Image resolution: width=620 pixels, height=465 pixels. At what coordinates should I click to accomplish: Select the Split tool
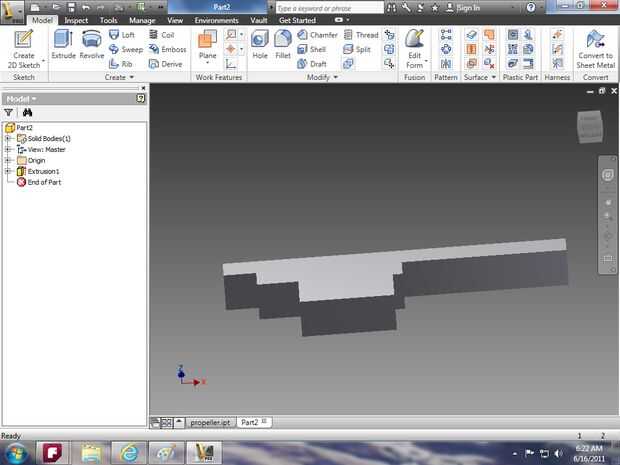tap(357, 49)
